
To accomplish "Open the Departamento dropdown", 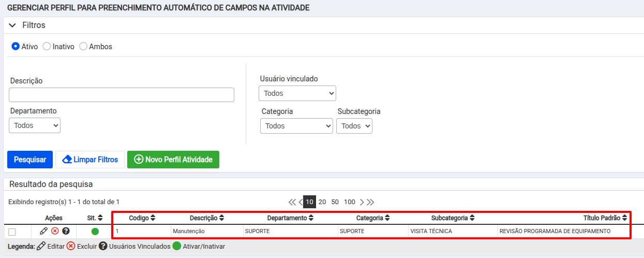I will point(35,125).
